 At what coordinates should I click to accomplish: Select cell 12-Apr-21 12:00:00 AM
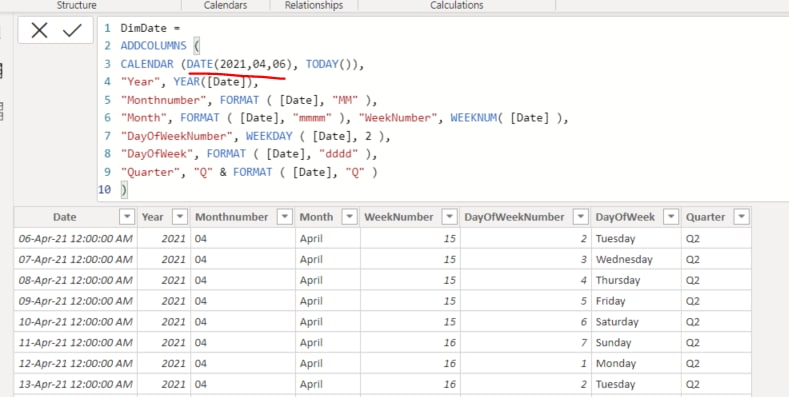pos(75,363)
